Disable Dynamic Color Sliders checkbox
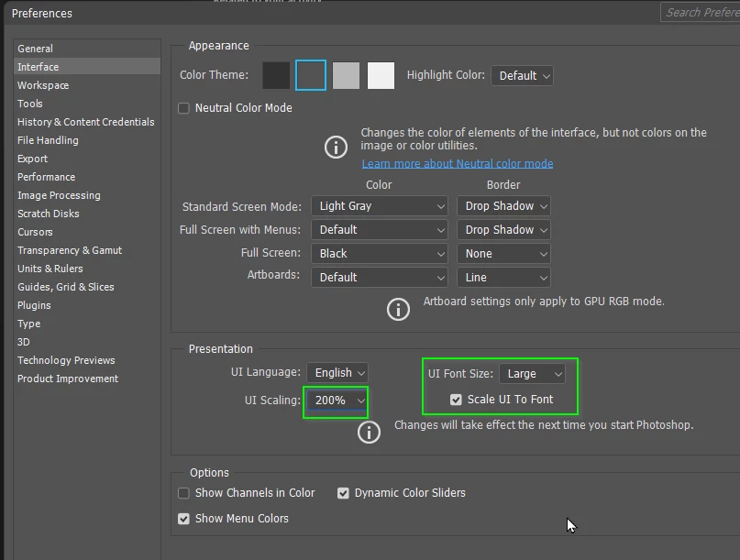Viewport: 740px width, 560px height. pos(343,493)
